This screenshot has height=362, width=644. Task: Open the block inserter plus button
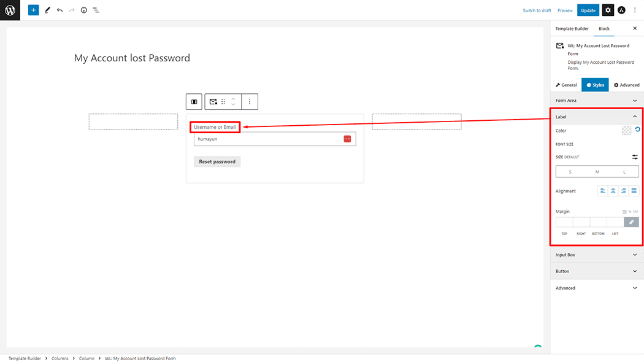33,10
